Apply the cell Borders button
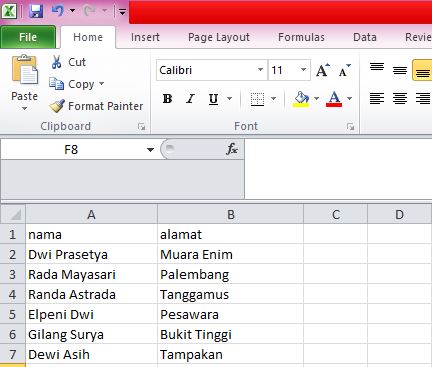432x367 pixels. (257, 99)
